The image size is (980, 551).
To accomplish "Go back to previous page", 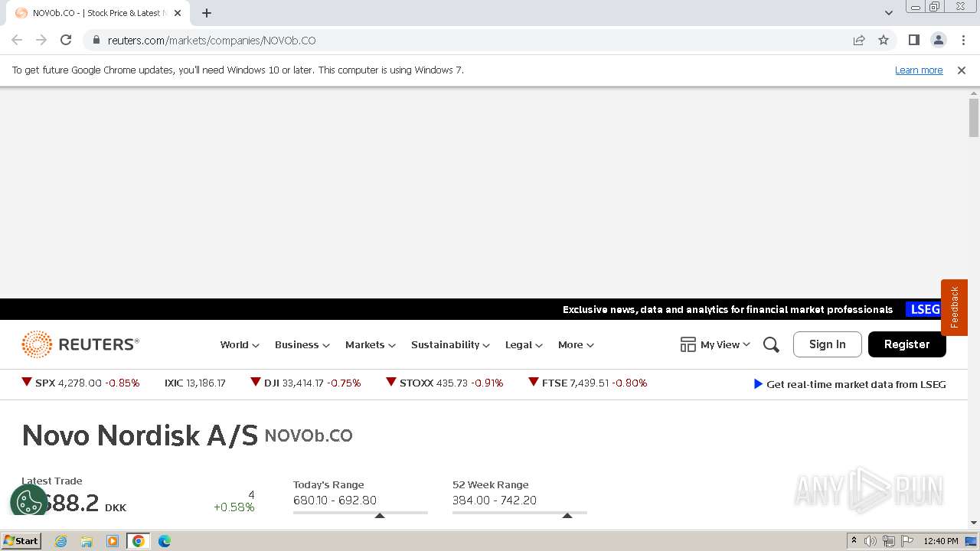I will coord(17,40).
